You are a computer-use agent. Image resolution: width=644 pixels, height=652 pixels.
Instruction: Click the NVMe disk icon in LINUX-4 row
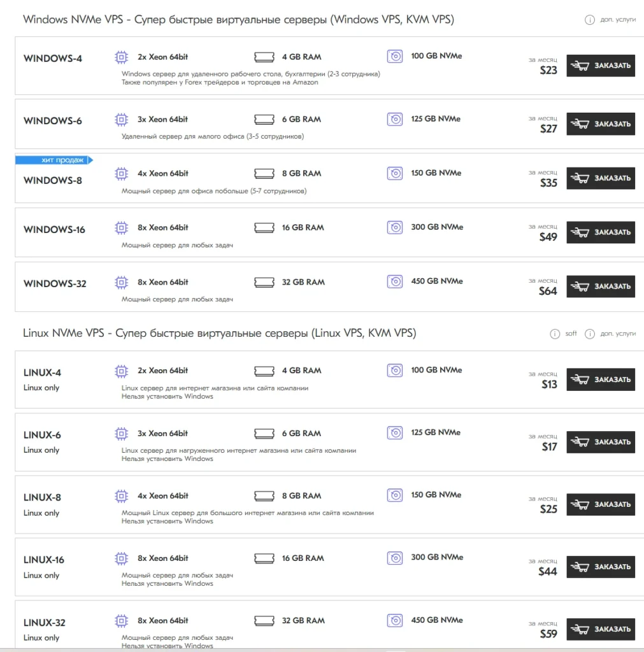point(395,371)
